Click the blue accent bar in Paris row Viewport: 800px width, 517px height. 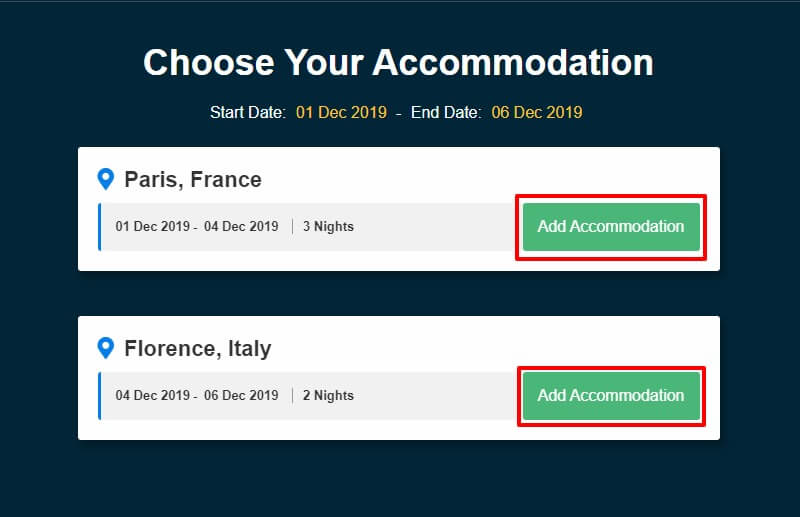coord(100,227)
